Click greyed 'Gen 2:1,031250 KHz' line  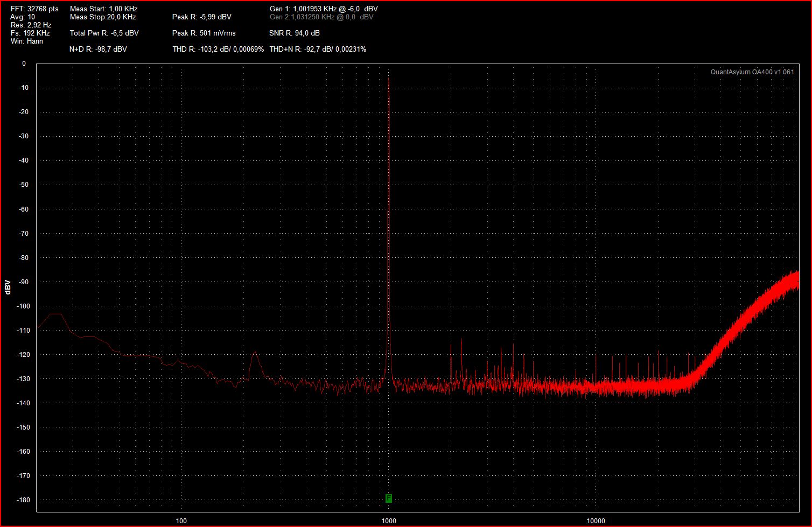point(321,17)
